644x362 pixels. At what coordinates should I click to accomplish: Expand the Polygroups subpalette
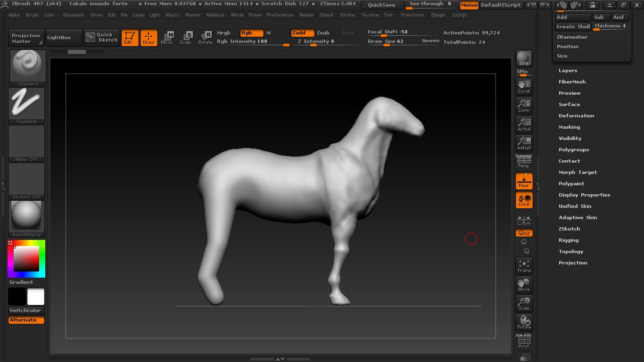point(574,150)
